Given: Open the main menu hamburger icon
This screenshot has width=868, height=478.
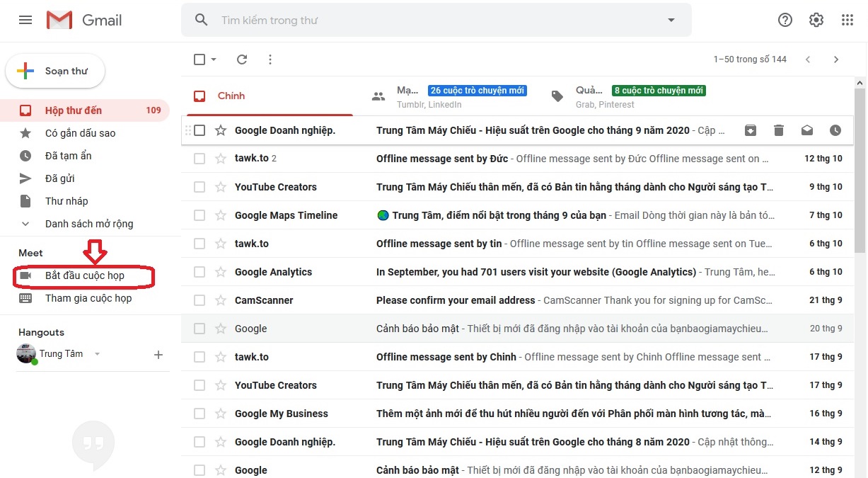Looking at the screenshot, I should point(25,20).
